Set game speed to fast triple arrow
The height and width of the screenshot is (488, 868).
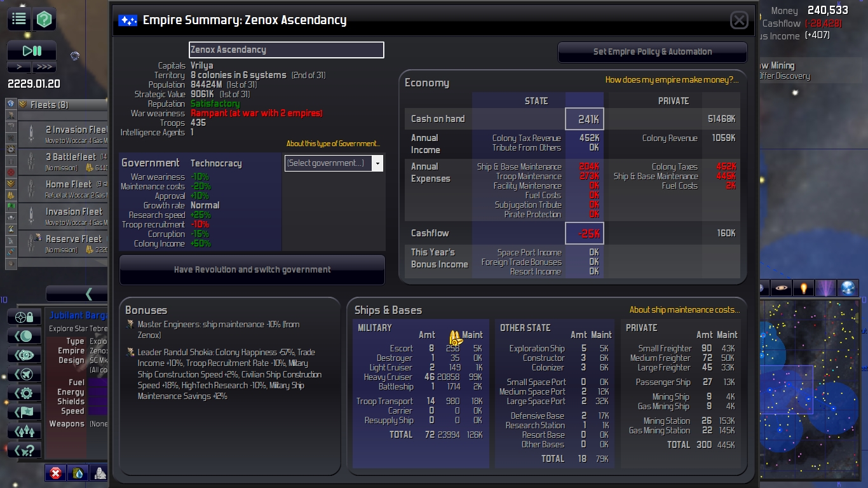pos(44,67)
